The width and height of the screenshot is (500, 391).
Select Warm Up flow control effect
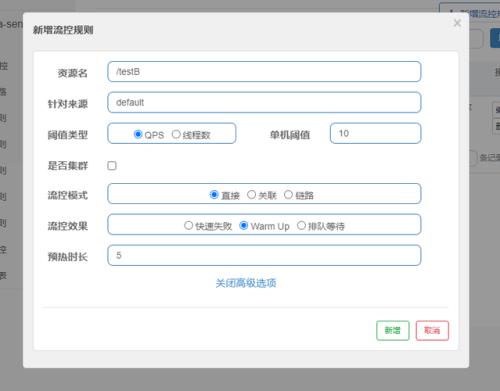pos(244,226)
